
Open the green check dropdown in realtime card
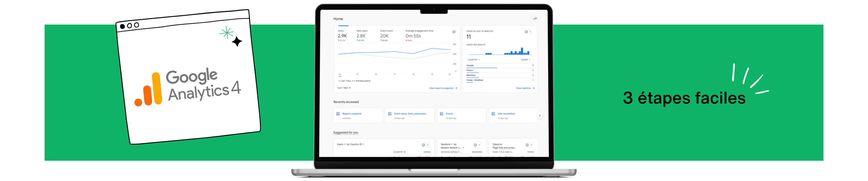click(528, 32)
